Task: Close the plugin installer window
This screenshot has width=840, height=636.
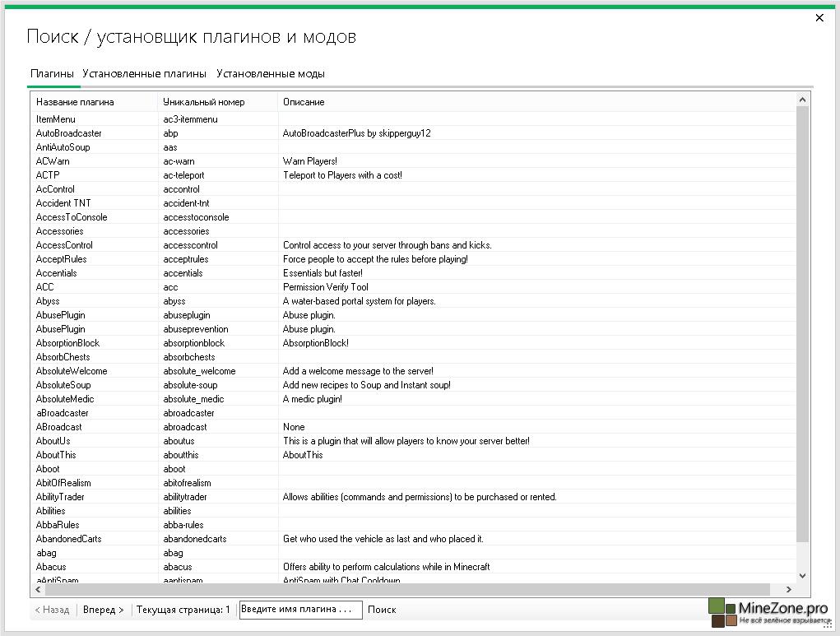Action: pyautogui.click(x=819, y=17)
